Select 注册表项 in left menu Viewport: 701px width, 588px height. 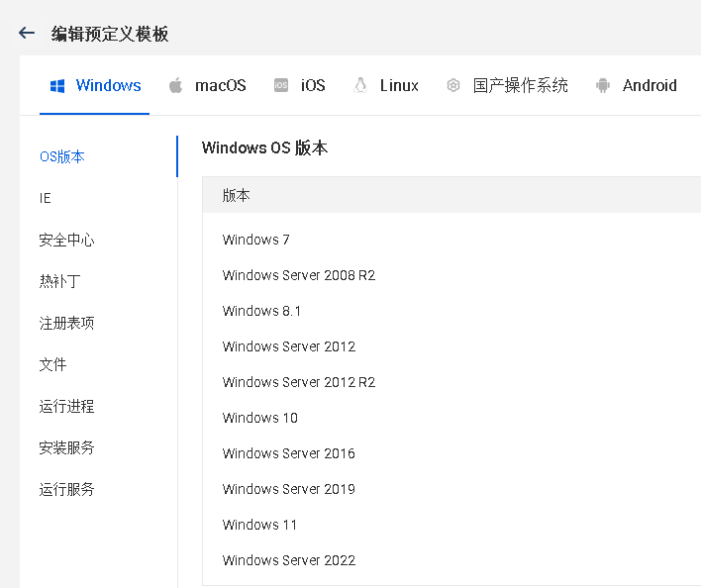pos(67,323)
